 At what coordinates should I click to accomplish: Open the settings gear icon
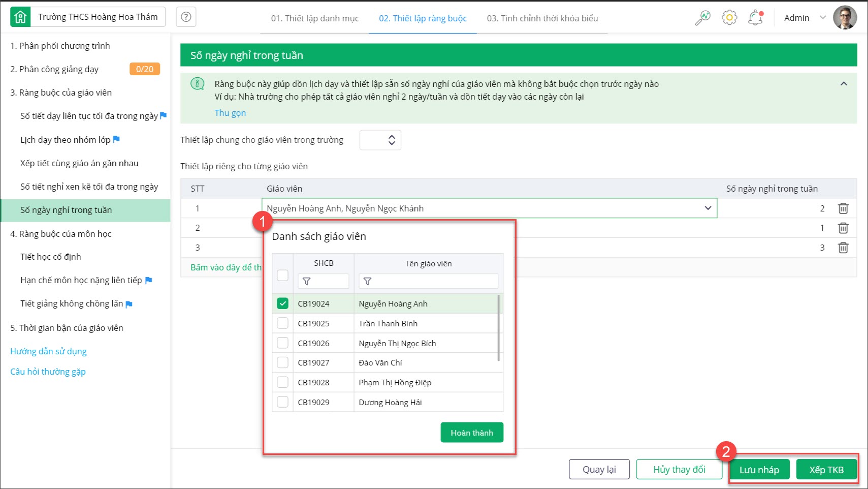tap(729, 18)
